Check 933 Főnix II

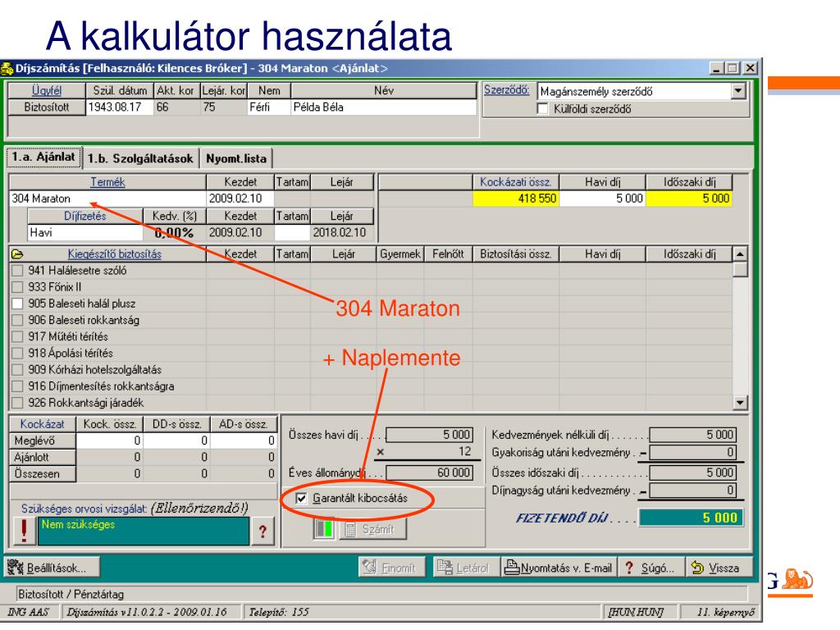coord(18,287)
